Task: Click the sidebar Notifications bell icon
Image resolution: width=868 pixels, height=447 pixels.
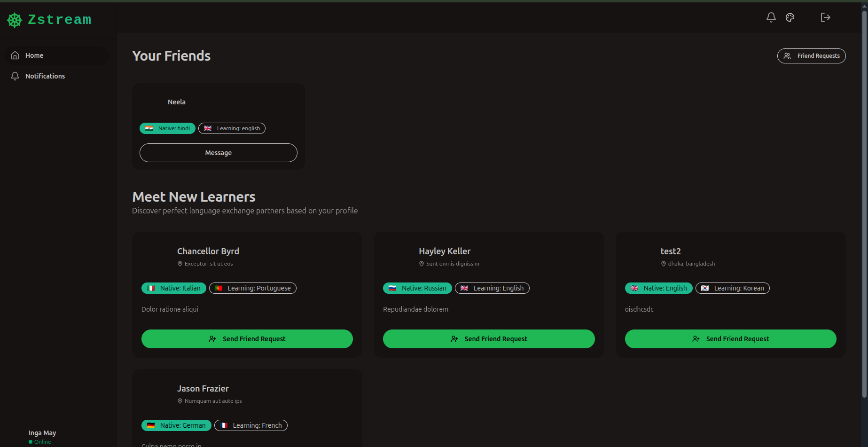Action: click(x=15, y=76)
